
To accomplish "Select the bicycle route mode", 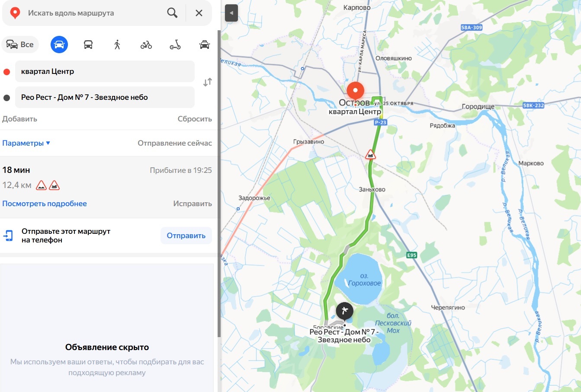I will point(146,45).
